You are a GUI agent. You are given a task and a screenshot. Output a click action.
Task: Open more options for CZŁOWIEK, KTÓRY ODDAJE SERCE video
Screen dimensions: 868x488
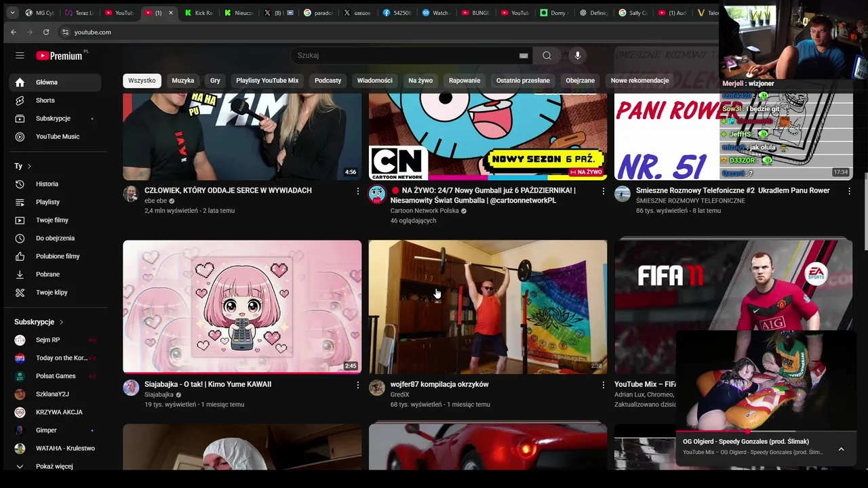pos(358,191)
